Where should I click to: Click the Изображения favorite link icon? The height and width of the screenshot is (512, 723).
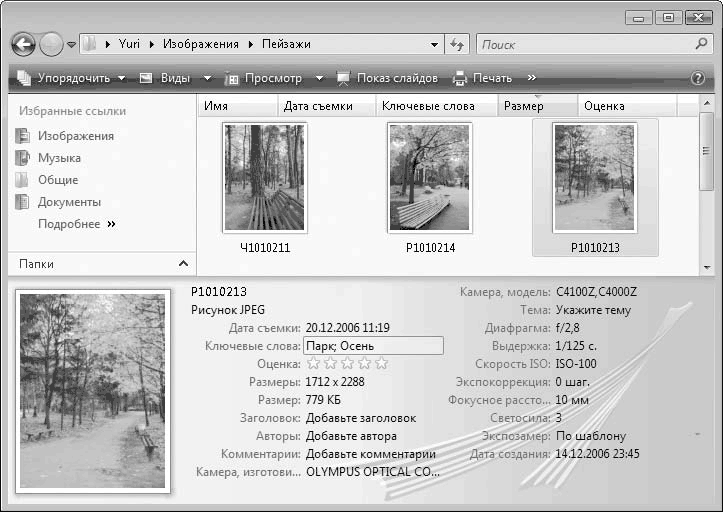click(22, 136)
